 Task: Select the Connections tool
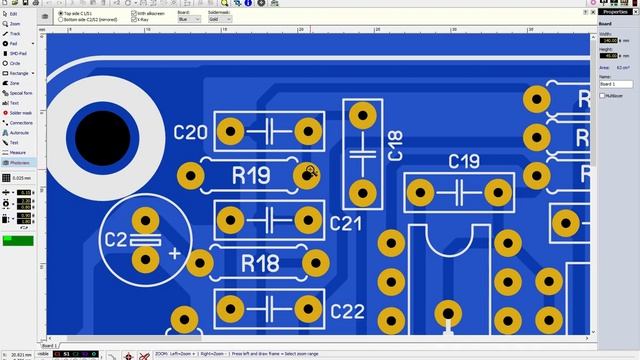[x=18, y=123]
